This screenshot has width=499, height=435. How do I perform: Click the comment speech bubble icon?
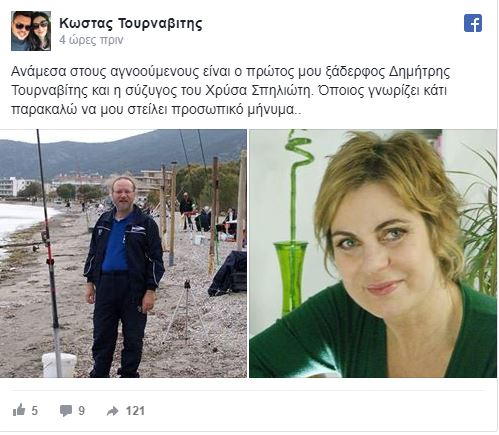(x=66, y=411)
